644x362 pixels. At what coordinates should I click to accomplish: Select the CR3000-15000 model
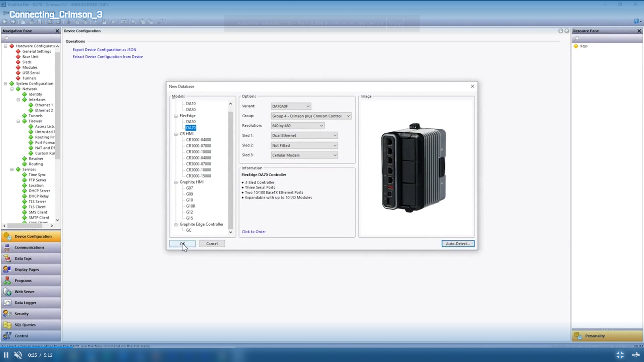199,176
